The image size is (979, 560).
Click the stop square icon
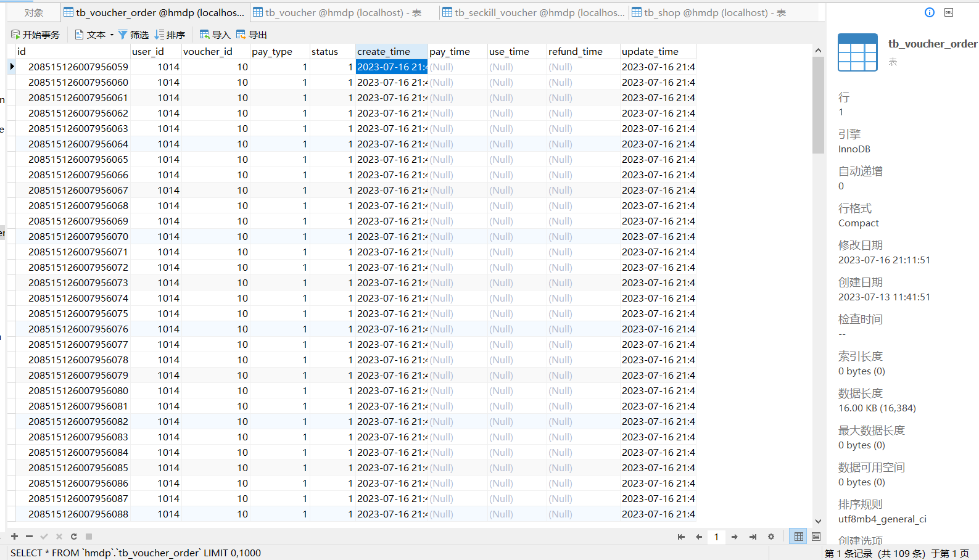pyautogui.click(x=89, y=537)
